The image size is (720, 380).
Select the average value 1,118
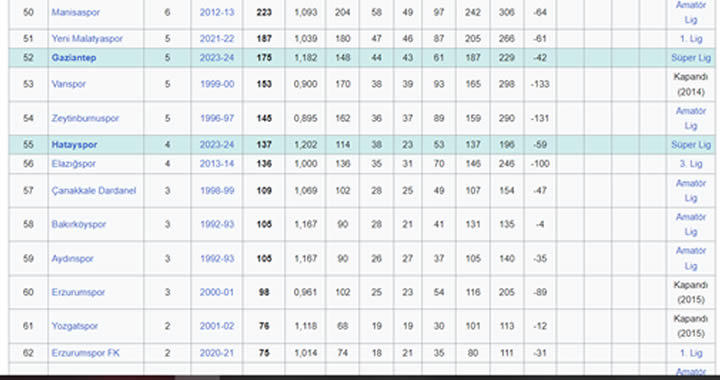(305, 326)
